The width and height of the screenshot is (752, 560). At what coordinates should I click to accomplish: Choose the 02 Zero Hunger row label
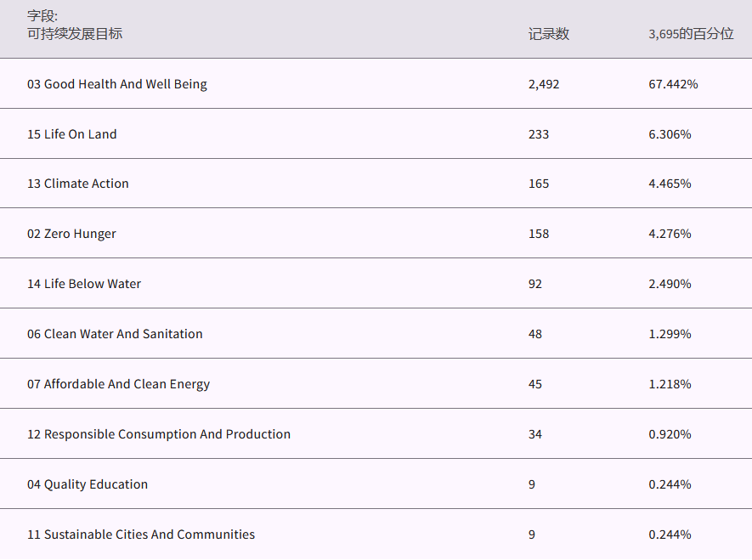coord(71,234)
